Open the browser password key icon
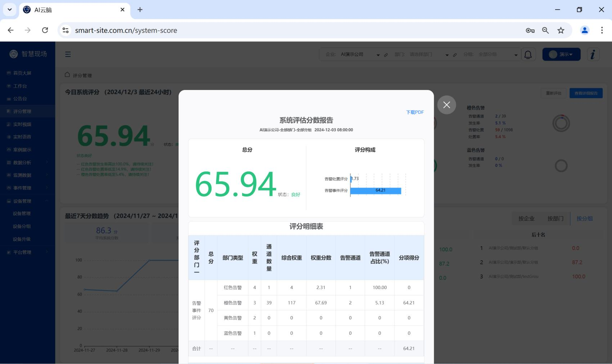 (x=530, y=31)
